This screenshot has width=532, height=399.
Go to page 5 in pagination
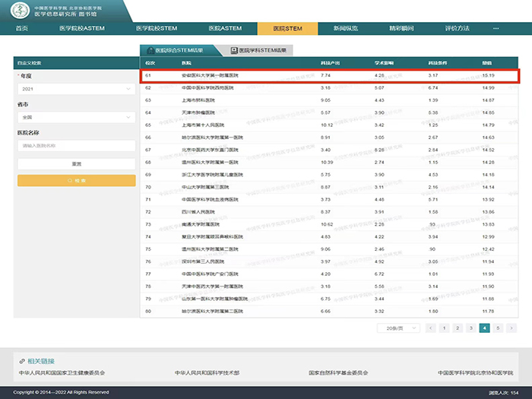pyautogui.click(x=498, y=328)
